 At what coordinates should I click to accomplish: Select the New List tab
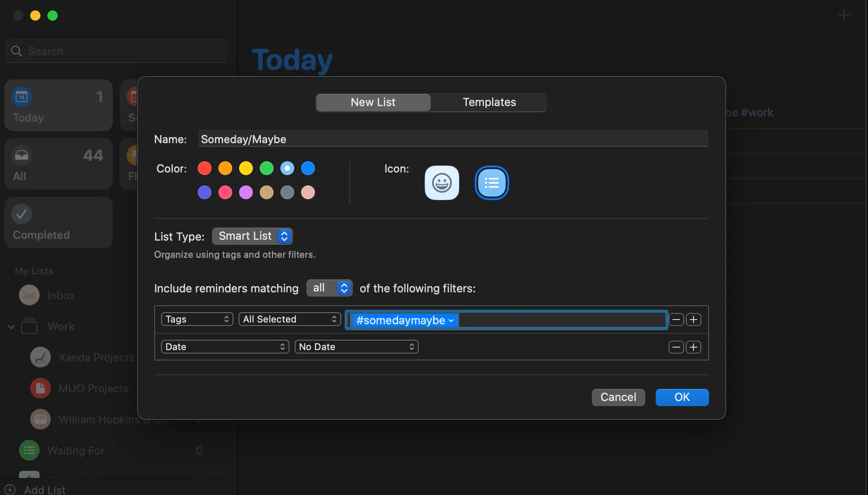pos(373,102)
